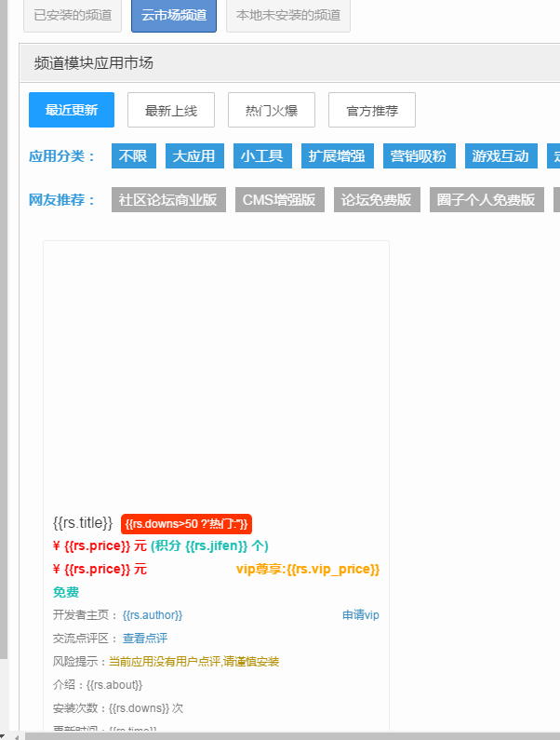Open 圈子个人免费版 recommendation

(x=487, y=200)
